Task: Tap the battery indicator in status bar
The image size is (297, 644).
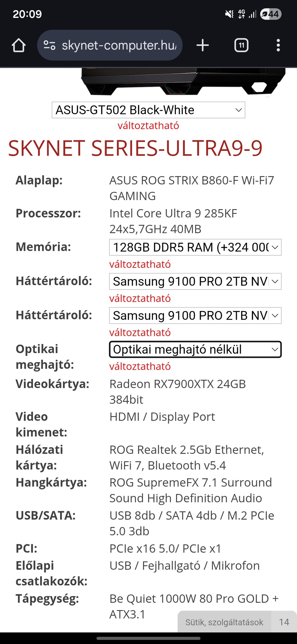Action: tap(271, 14)
